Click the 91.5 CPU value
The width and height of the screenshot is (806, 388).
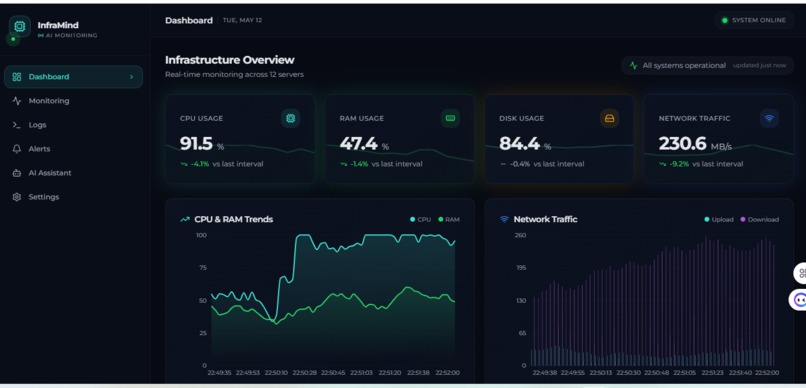pos(196,144)
